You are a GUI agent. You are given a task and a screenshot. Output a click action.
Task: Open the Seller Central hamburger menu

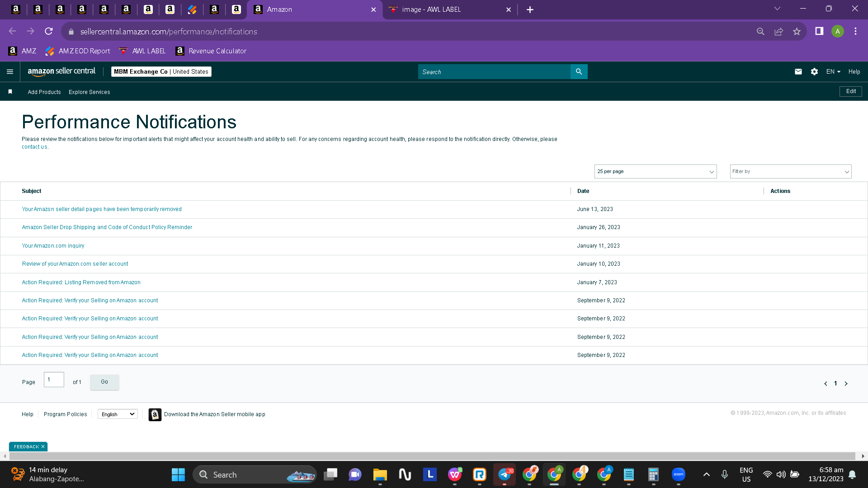tap(10, 72)
